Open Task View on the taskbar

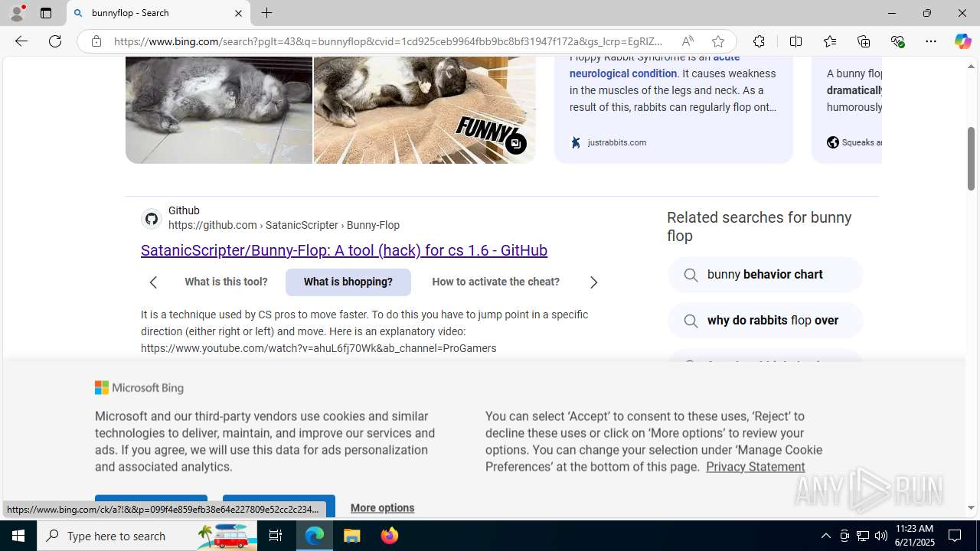(x=276, y=536)
